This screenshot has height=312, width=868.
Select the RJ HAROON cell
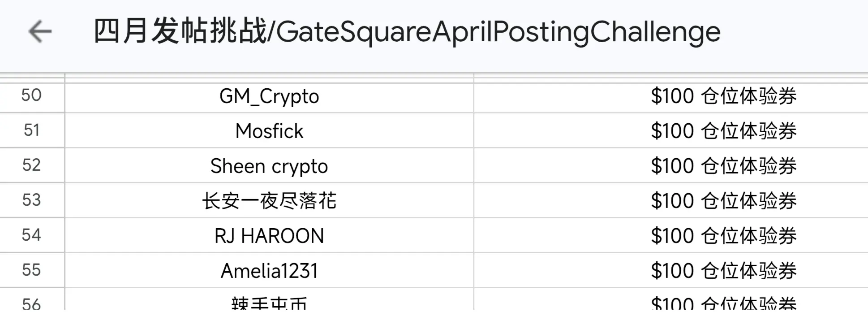[269, 235]
